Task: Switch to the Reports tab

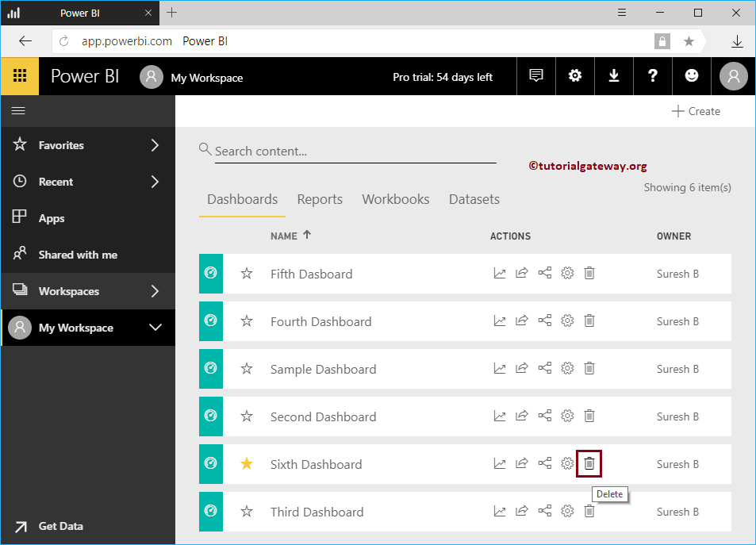Action: [x=320, y=199]
